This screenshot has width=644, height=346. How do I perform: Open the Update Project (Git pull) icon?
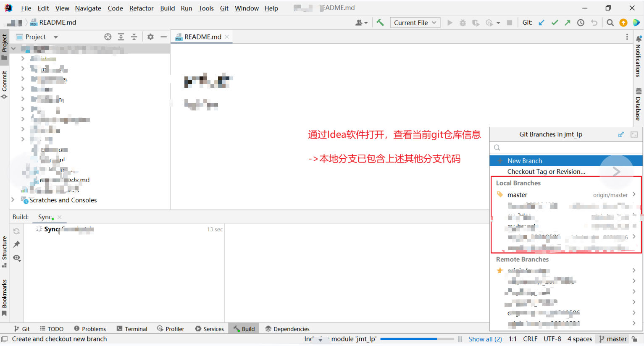(x=541, y=22)
